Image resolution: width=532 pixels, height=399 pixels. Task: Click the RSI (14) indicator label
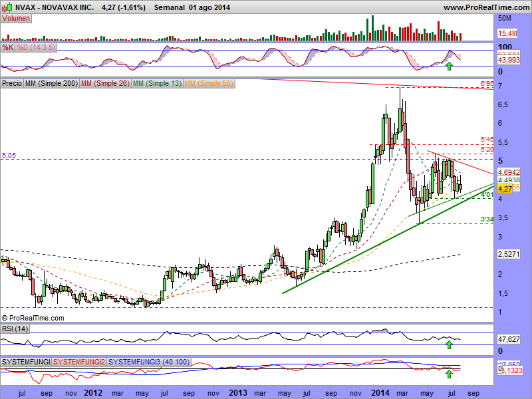click(x=15, y=329)
